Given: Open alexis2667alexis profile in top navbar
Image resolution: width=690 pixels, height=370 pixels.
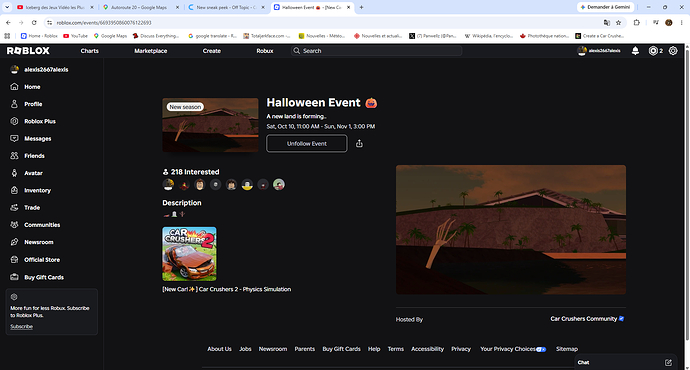Looking at the screenshot, I should (x=599, y=51).
